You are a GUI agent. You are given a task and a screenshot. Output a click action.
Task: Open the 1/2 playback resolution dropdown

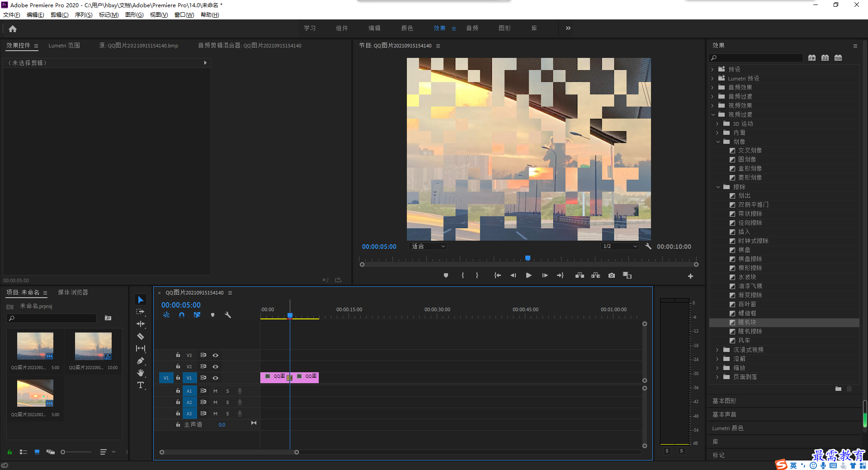point(620,247)
